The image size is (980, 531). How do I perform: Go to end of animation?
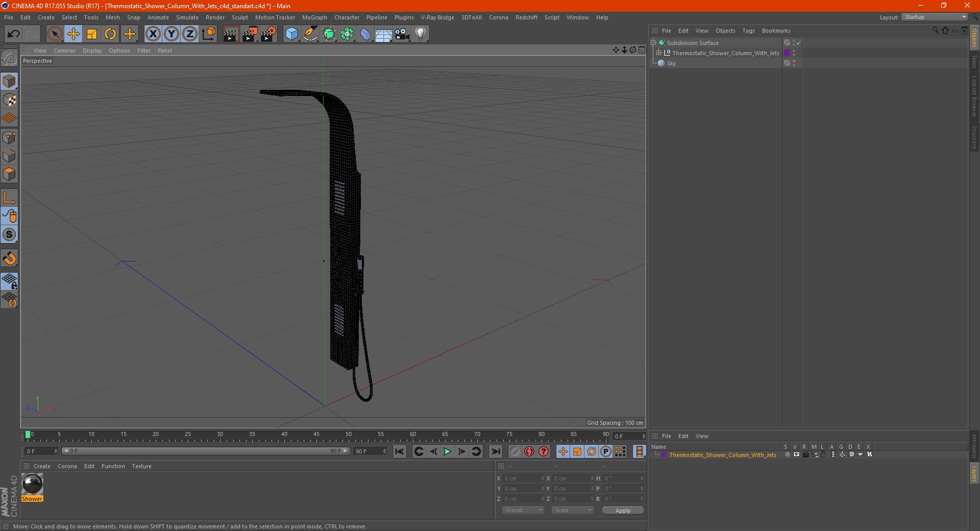[495, 451]
